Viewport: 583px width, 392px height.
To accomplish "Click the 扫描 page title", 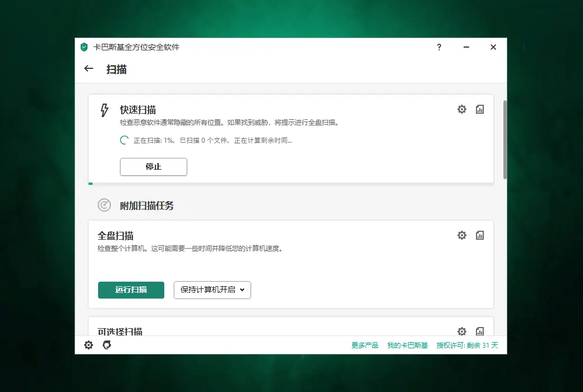I will tap(117, 69).
